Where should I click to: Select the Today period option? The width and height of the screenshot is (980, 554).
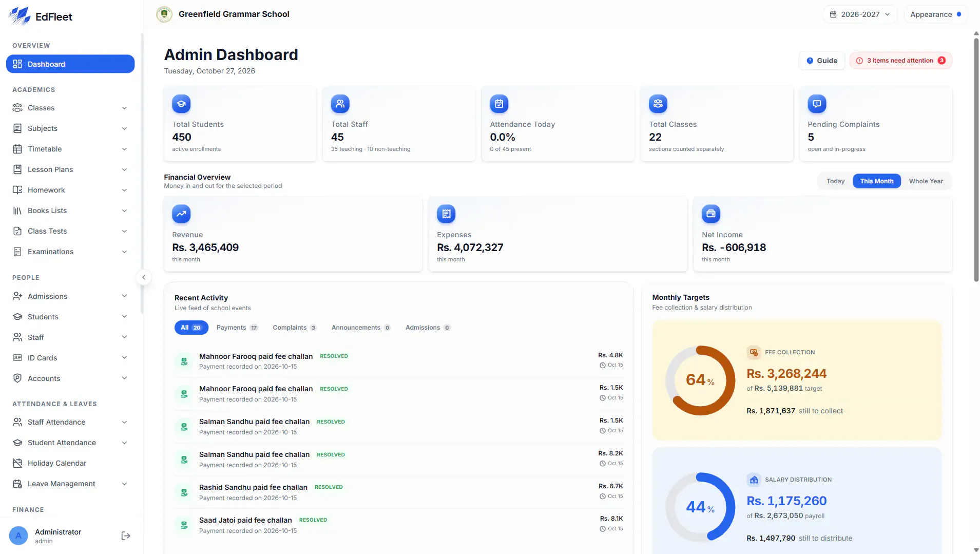835,181
